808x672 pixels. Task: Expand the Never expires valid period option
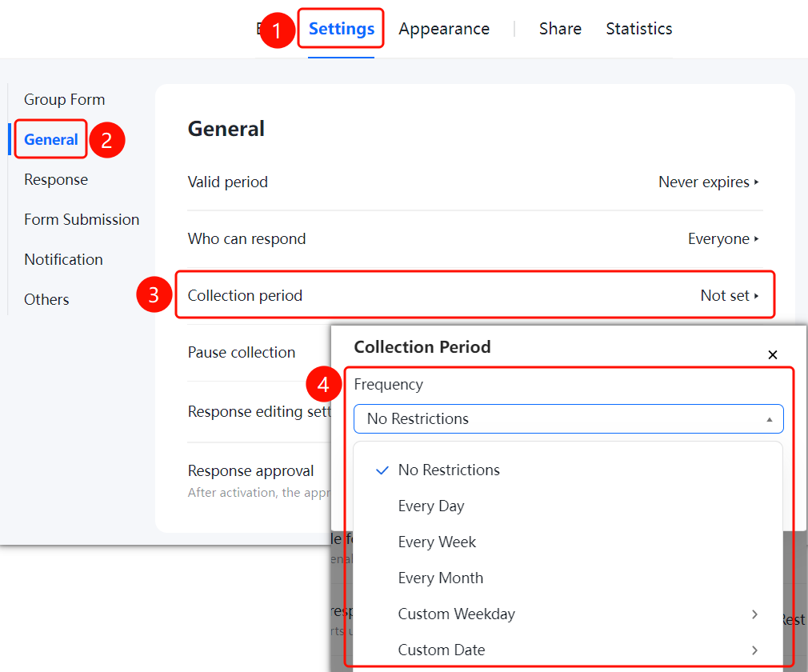coord(709,182)
